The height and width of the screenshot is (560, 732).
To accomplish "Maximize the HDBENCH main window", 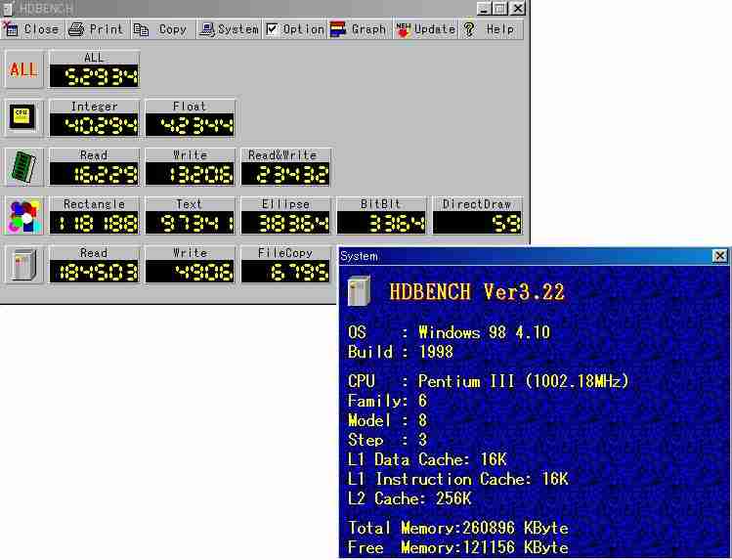I will point(499,9).
